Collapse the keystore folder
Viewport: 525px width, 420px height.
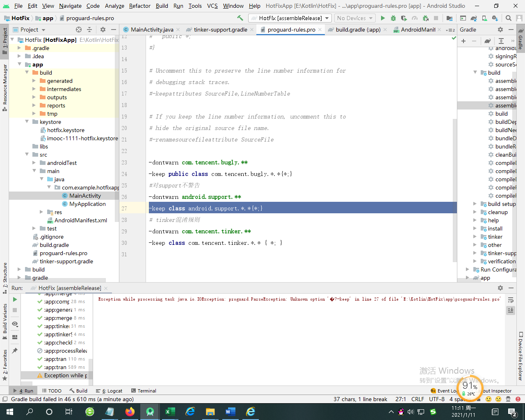[27, 122]
